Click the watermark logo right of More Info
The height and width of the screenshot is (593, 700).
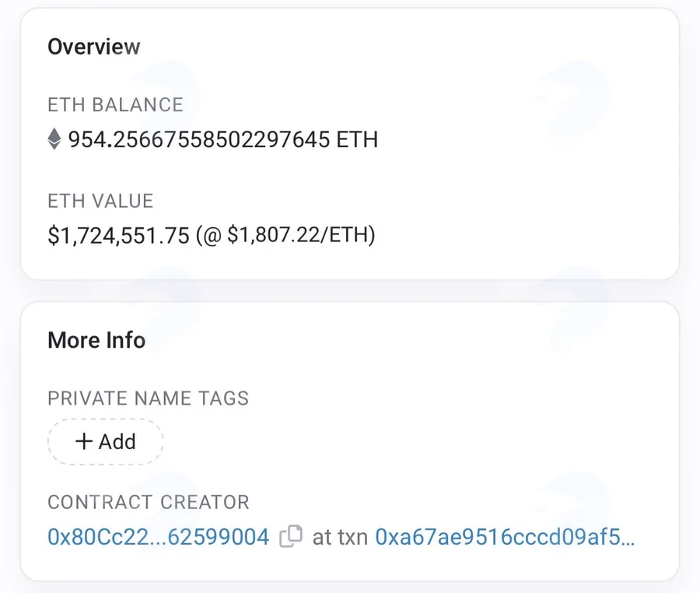pyautogui.click(x=574, y=308)
